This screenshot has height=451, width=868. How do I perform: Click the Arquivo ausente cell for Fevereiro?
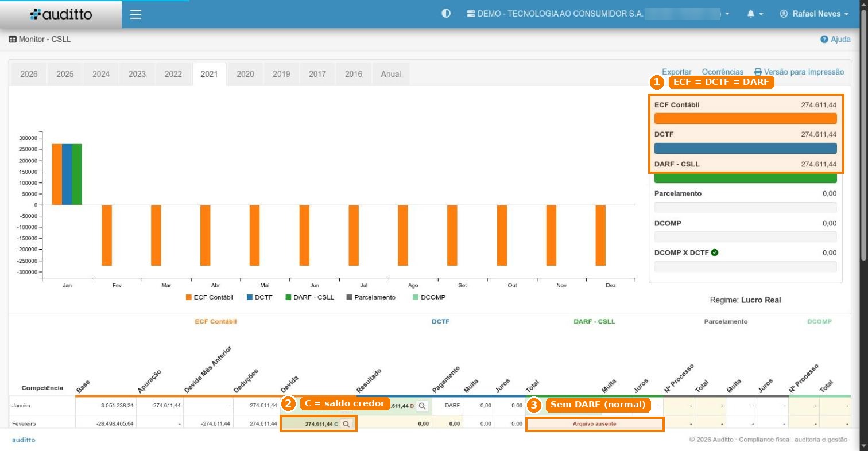pyautogui.click(x=595, y=424)
